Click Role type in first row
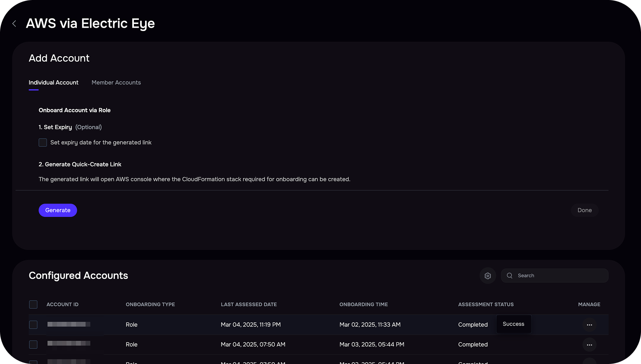This screenshot has width=641, height=364. coord(131,325)
